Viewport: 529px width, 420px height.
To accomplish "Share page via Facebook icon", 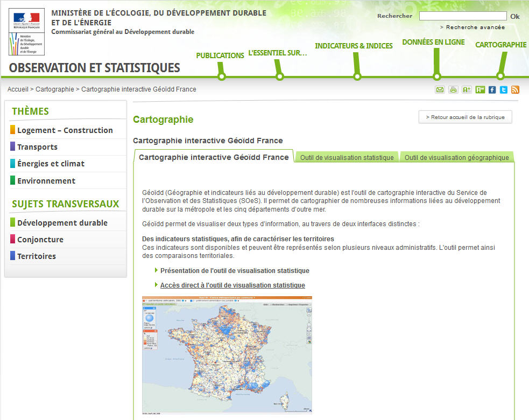I will [x=492, y=90].
